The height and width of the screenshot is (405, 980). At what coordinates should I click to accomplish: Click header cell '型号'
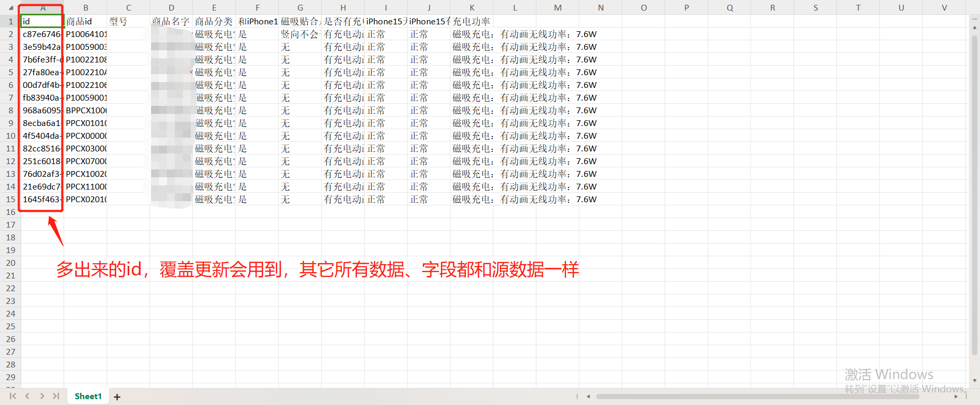[x=128, y=21]
